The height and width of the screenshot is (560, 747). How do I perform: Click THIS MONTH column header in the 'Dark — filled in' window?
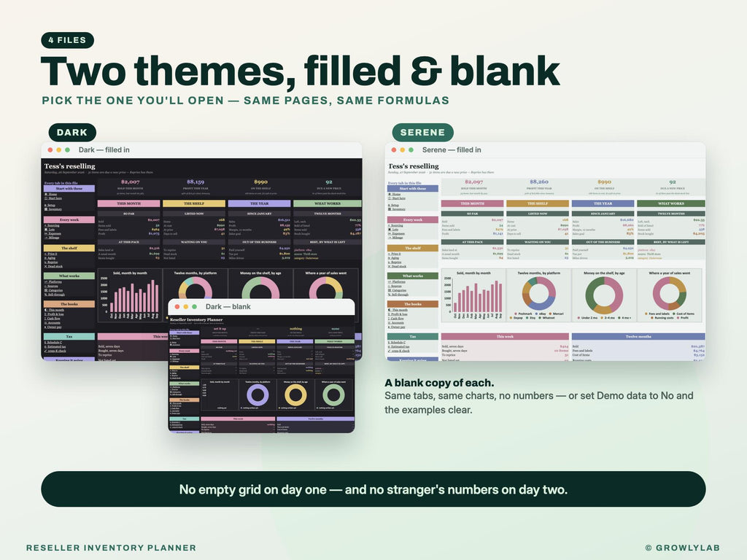(x=128, y=203)
